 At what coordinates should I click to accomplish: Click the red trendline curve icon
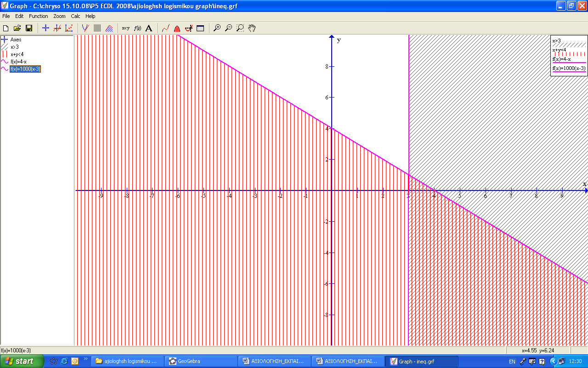tap(166, 28)
